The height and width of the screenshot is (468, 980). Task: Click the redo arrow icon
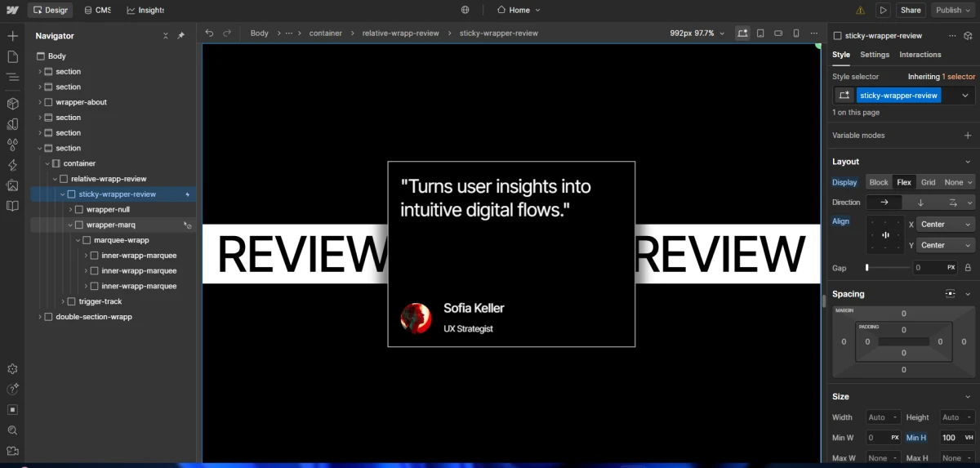coord(227,33)
